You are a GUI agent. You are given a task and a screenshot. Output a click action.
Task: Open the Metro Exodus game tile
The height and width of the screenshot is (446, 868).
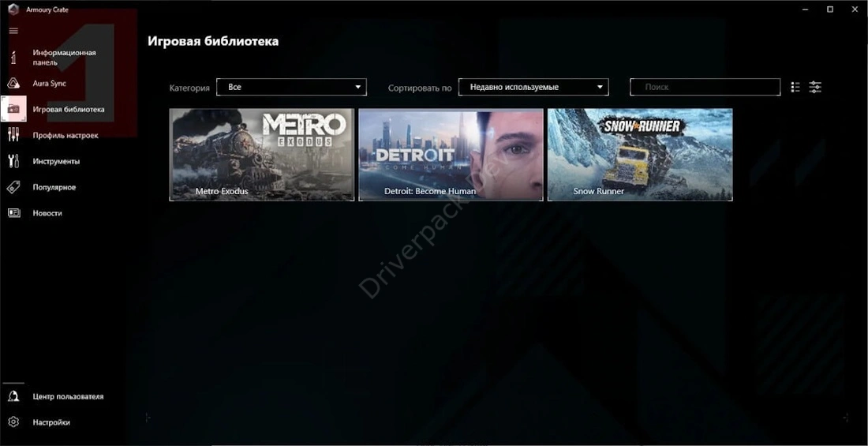262,155
